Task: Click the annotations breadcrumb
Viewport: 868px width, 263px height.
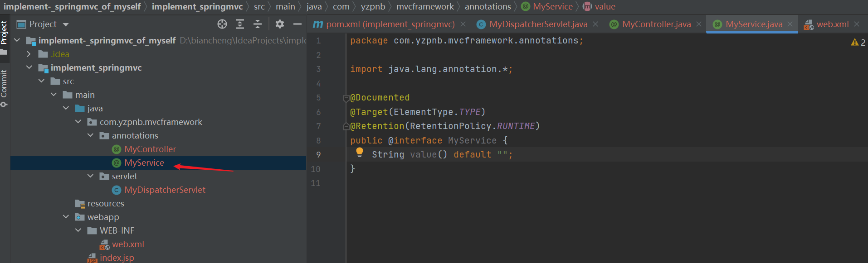Action: [x=488, y=7]
